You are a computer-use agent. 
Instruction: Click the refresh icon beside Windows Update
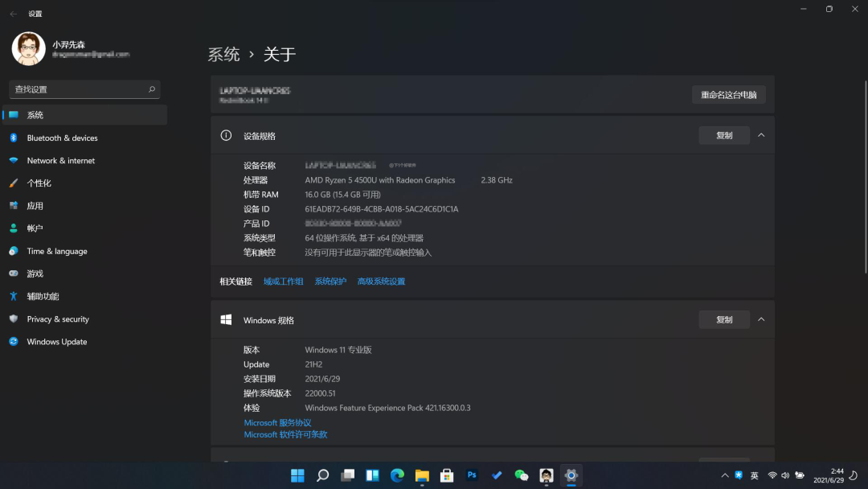point(14,342)
